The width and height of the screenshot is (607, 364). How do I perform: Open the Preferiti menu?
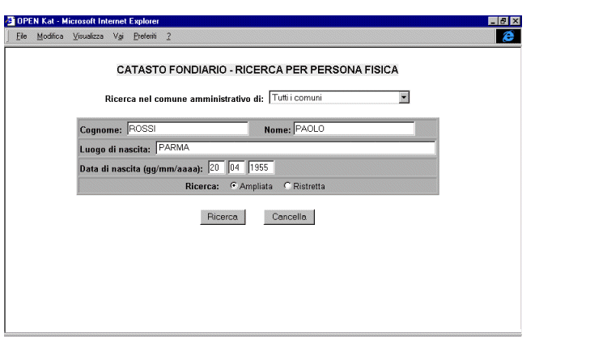point(145,36)
